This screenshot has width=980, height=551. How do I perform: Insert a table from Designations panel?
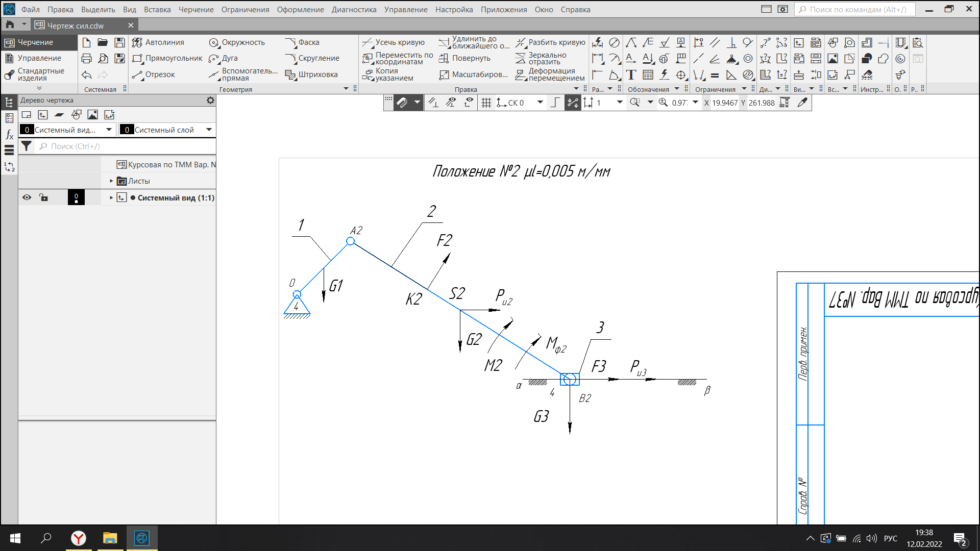coord(648,75)
